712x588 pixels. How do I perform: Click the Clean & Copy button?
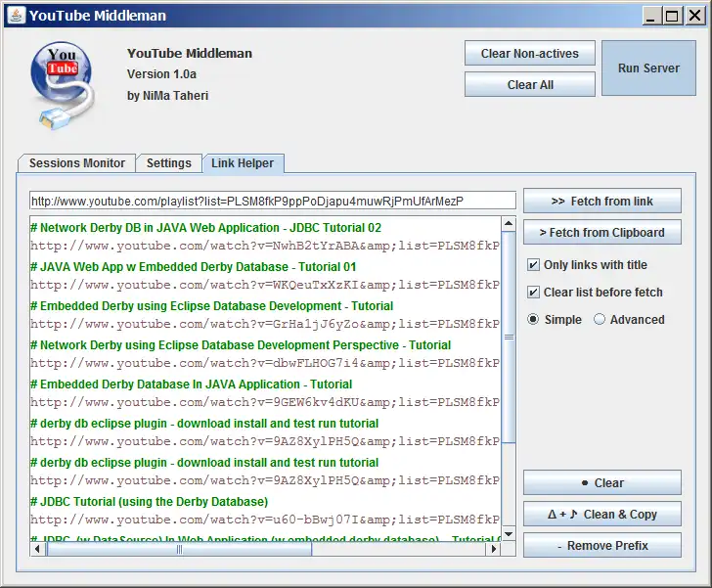[x=602, y=514]
